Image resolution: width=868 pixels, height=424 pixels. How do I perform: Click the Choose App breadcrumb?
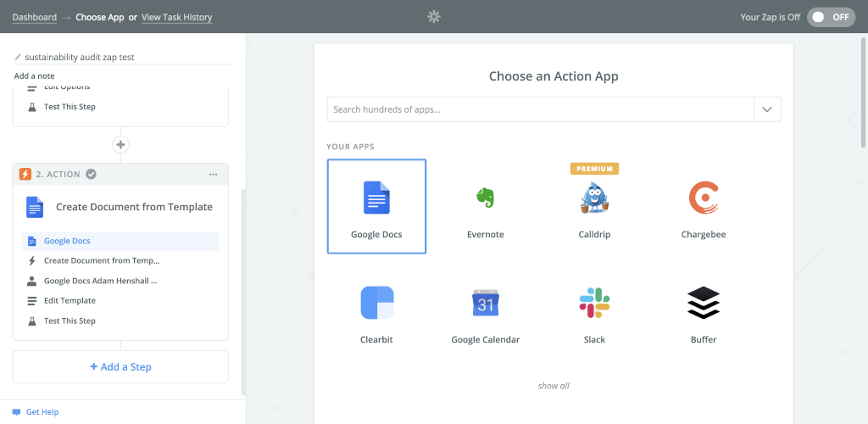100,17
